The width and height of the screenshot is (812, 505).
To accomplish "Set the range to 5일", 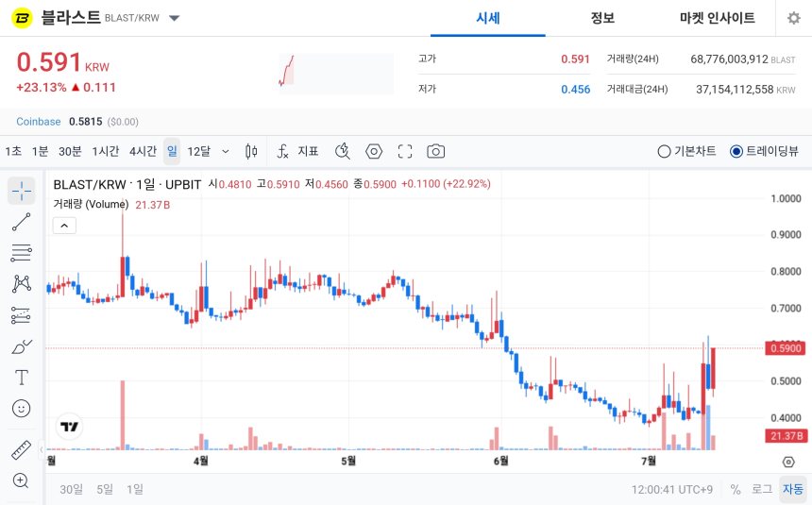I will coord(105,489).
